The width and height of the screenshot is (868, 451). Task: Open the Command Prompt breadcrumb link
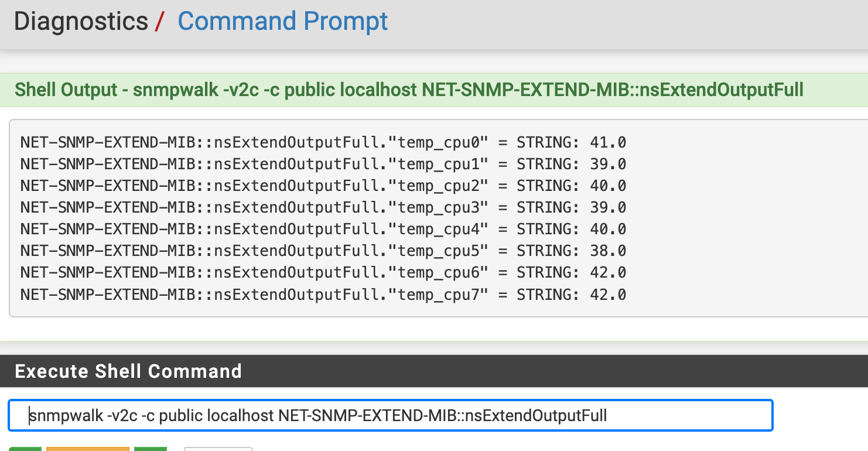282,22
